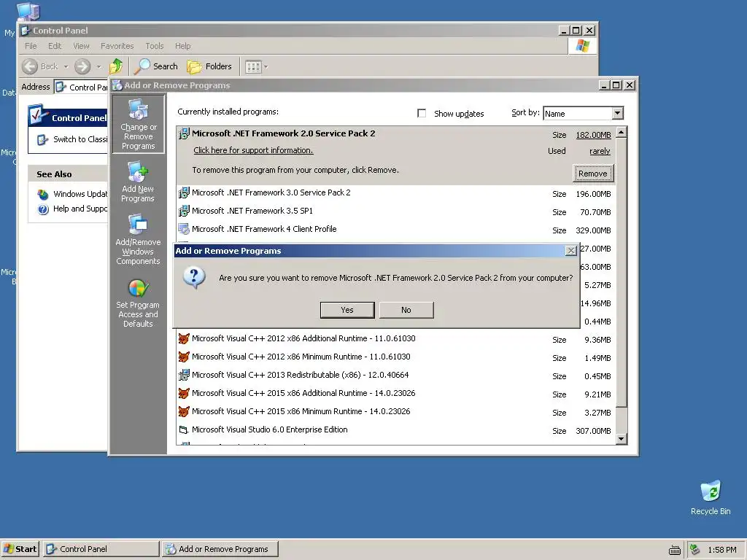The height and width of the screenshot is (560, 747).
Task: Open the Recycle Bin desktop icon
Action: [711, 497]
